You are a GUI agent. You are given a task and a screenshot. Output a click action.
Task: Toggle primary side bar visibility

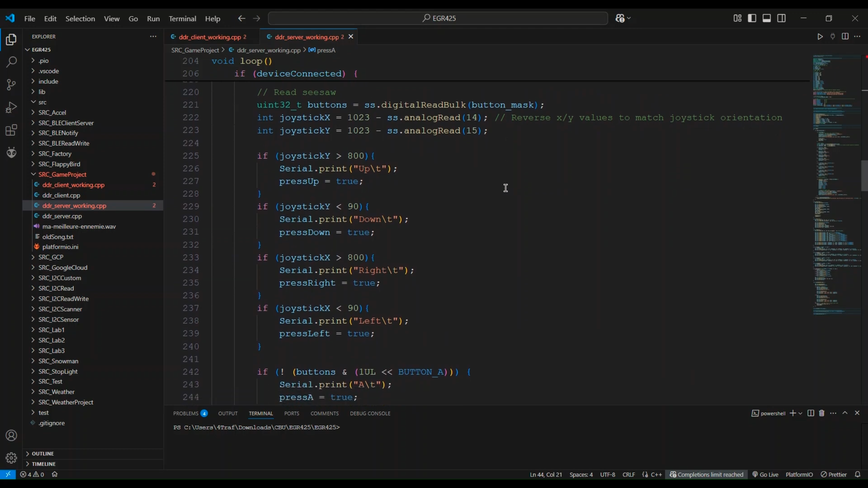tap(752, 18)
